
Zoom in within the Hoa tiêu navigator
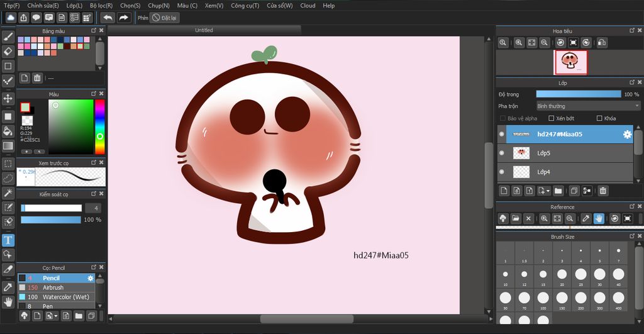point(519,43)
